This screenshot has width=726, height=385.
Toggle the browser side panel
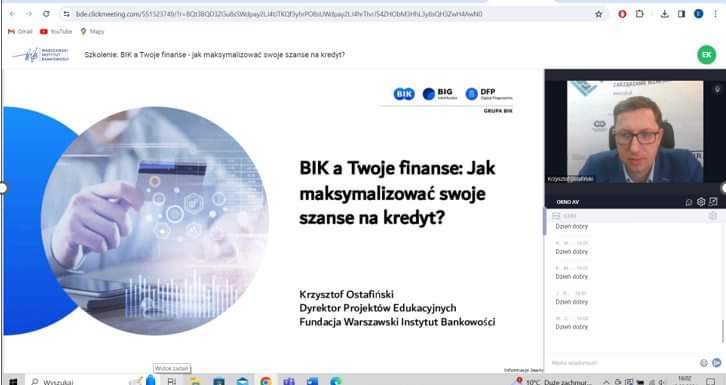[681, 14]
